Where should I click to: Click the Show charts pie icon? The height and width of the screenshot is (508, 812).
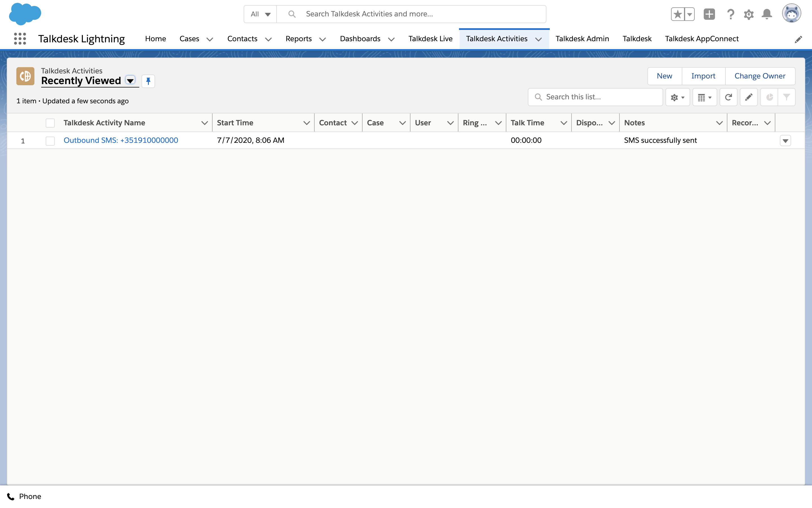[x=769, y=97]
